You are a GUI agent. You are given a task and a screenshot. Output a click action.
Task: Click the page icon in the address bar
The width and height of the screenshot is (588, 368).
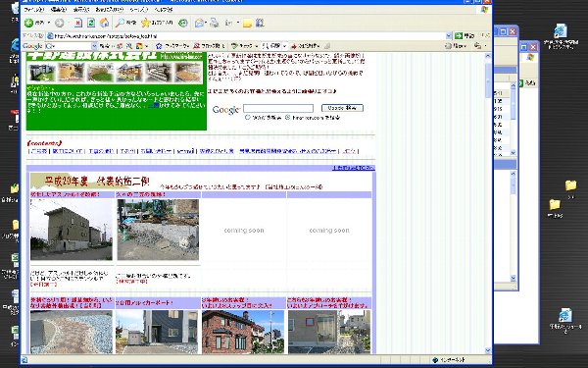tap(50, 36)
